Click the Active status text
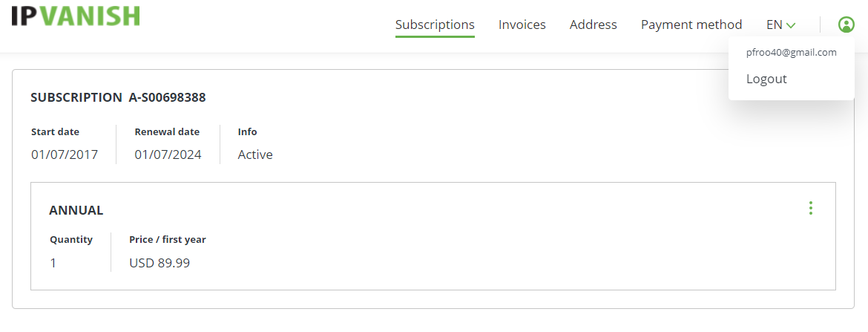This screenshot has height=332, width=868. [255, 154]
